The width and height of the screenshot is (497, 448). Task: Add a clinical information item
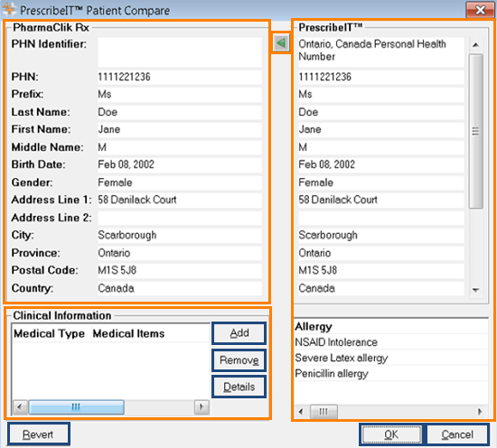(x=239, y=333)
